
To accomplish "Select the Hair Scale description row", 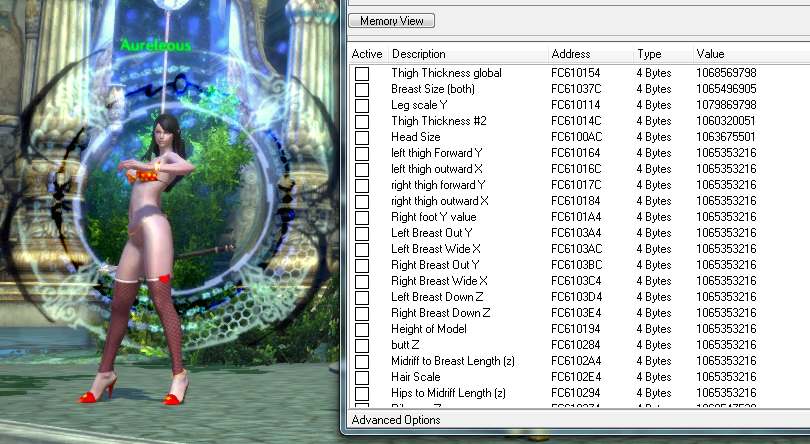I will pyautogui.click(x=416, y=377).
